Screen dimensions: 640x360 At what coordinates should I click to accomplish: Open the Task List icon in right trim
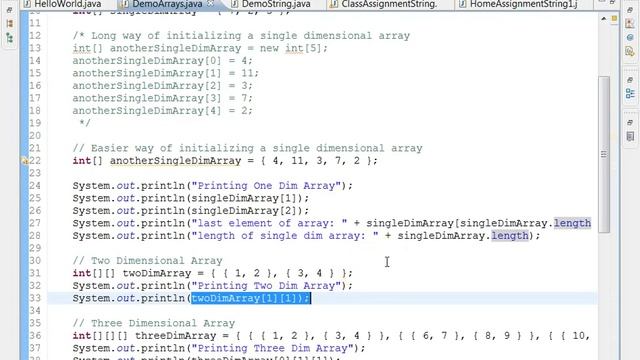pos(630,136)
